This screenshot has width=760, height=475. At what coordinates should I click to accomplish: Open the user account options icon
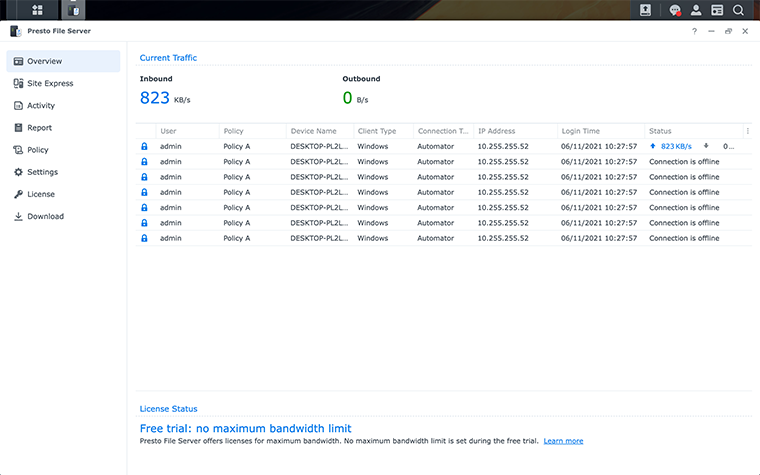point(696,10)
